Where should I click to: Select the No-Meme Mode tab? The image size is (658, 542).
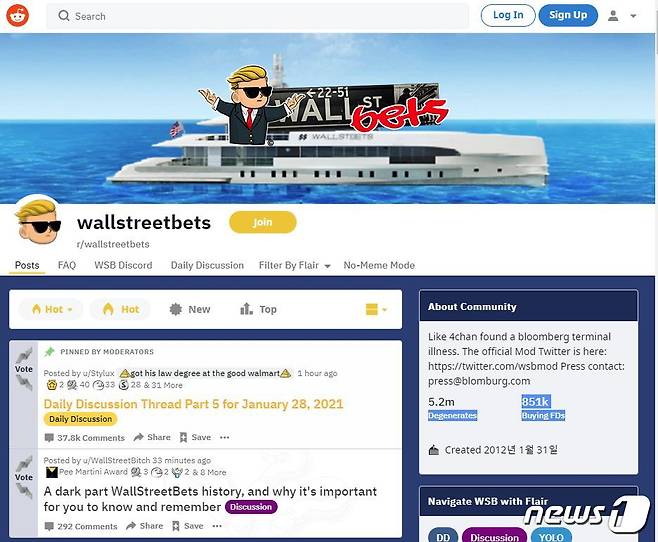(379, 266)
